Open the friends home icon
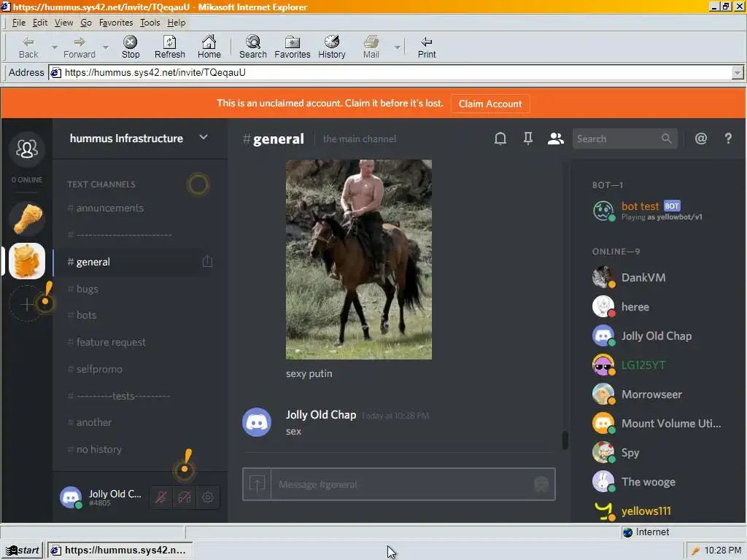Screen dimensions: 747x560 27,149
